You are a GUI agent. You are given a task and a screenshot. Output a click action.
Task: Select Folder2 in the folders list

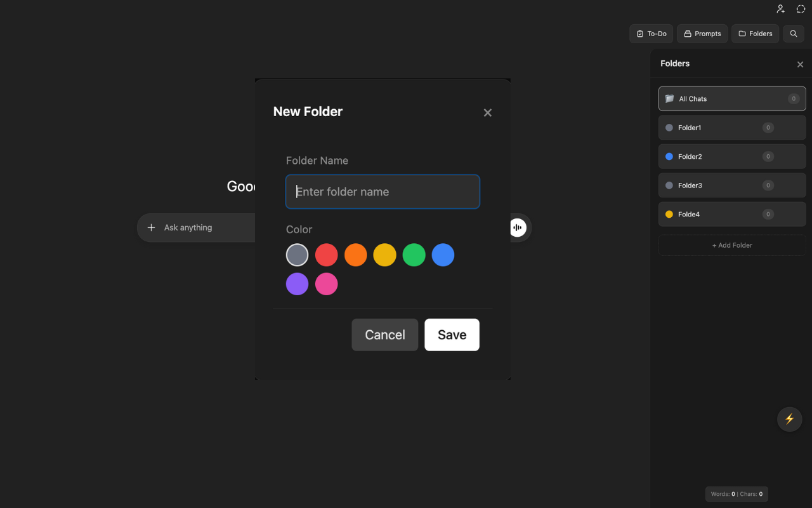click(732, 156)
